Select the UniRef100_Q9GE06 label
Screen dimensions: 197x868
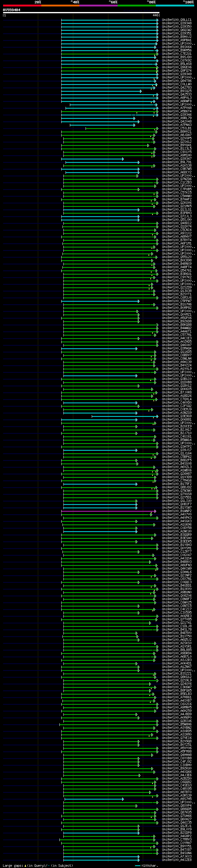176,67
